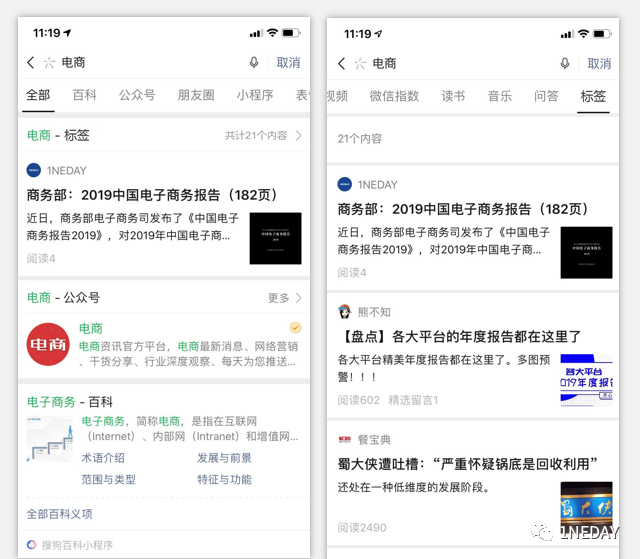This screenshot has width=640, height=559.
Task: Switch to 百科 tab
Action: [84, 95]
